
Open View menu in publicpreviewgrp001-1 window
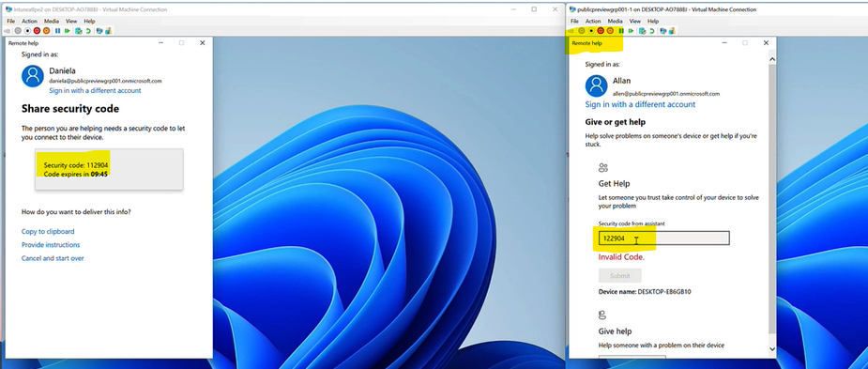pos(635,21)
